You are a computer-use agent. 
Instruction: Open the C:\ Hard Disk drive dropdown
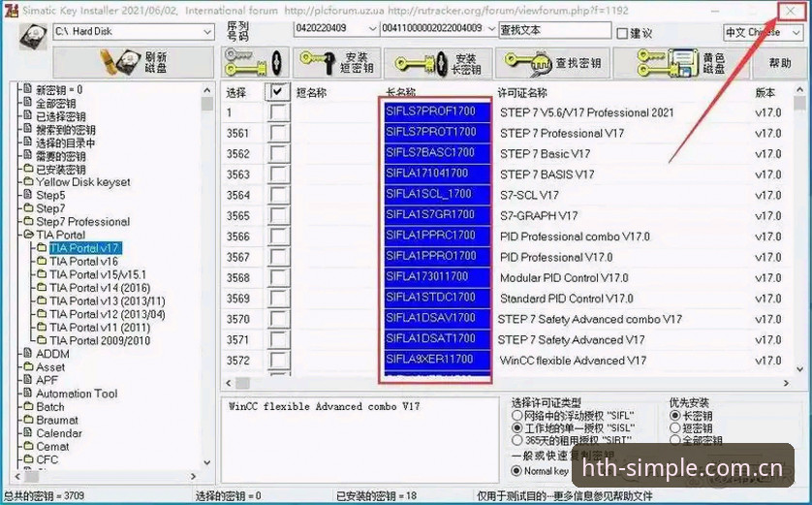point(207,32)
